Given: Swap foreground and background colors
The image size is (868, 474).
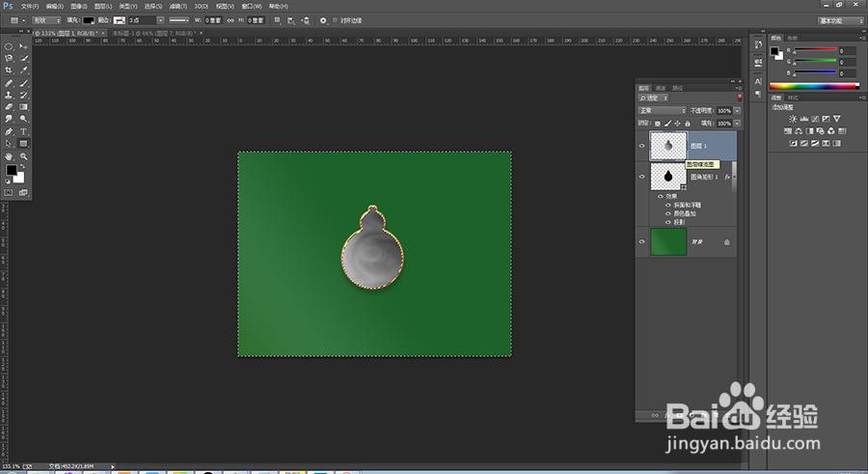Looking at the screenshot, I should [x=23, y=167].
